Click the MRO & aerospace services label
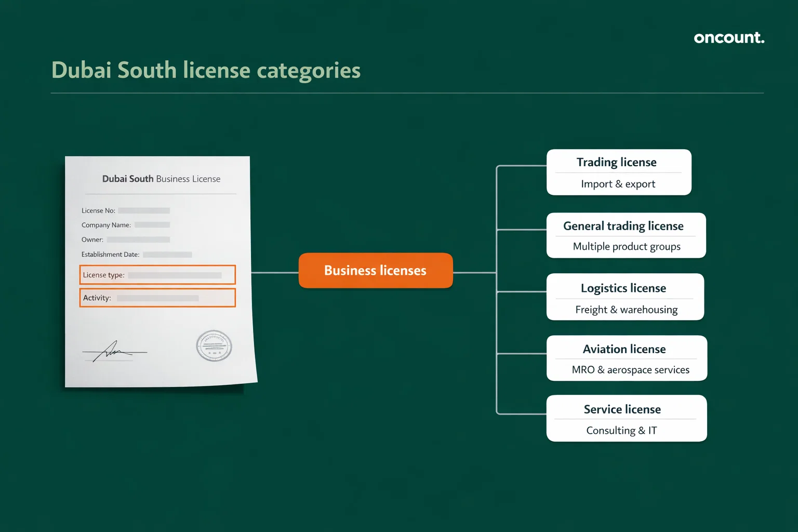This screenshot has height=532, width=798. pyautogui.click(x=631, y=369)
